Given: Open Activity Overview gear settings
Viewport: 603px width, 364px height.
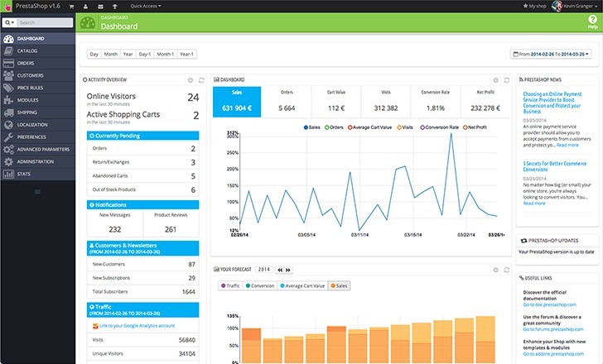Looking at the screenshot, I should tap(190, 80).
